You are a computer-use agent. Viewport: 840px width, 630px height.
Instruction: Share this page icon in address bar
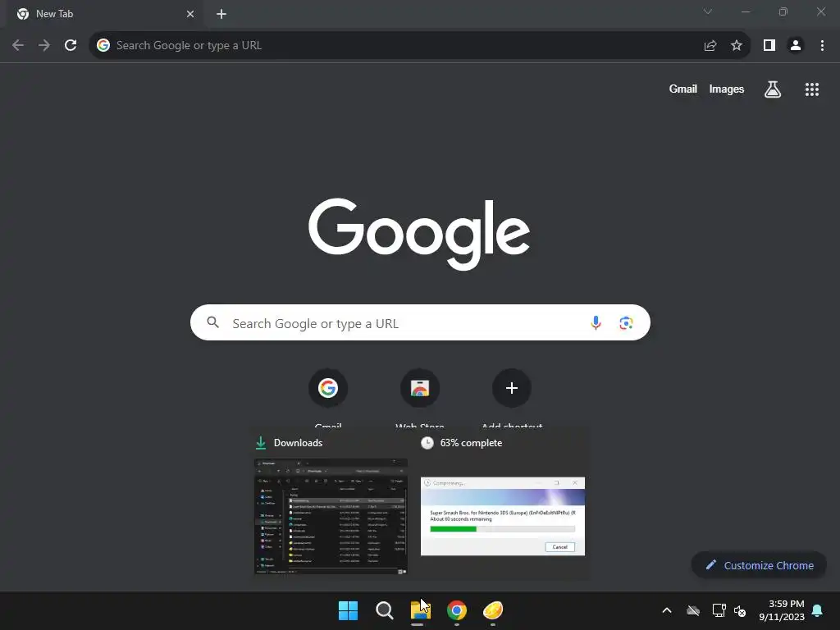pyautogui.click(x=710, y=46)
